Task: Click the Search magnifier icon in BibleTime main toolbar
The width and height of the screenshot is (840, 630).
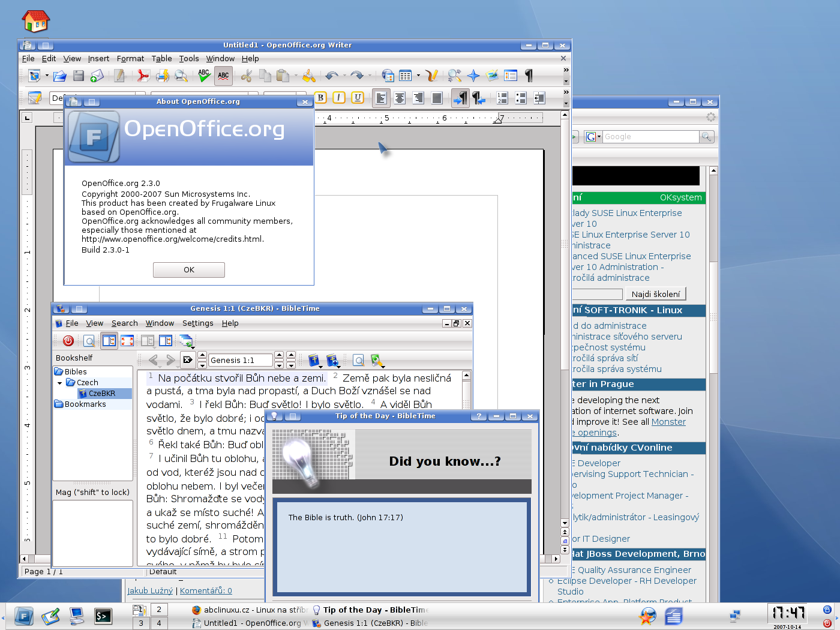Action: pos(89,341)
